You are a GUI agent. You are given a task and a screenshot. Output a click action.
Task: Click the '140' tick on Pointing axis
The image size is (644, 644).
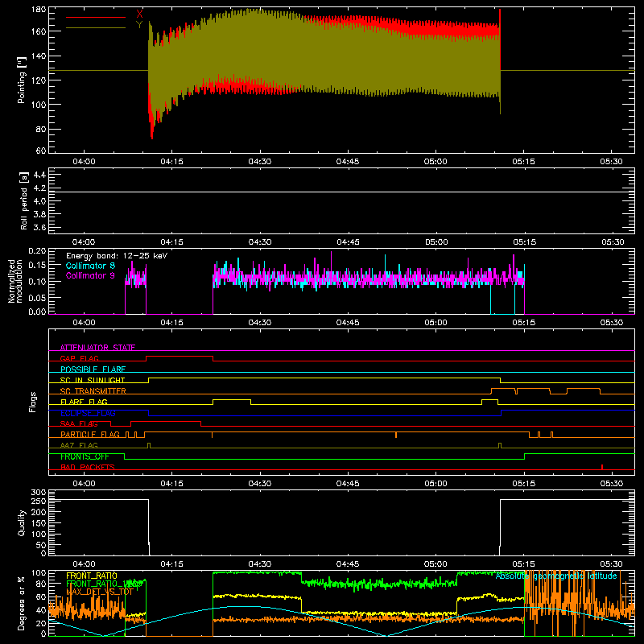39,56
